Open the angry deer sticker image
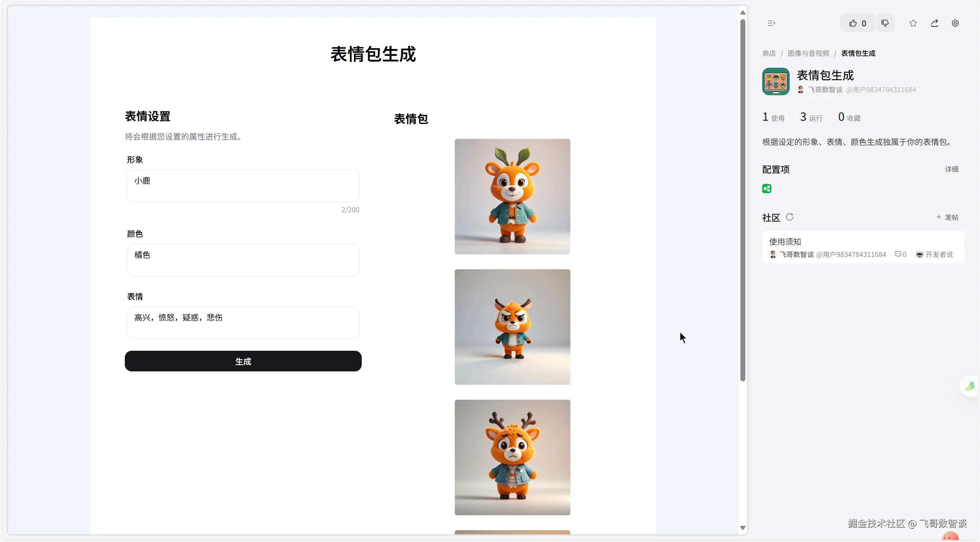 512,327
